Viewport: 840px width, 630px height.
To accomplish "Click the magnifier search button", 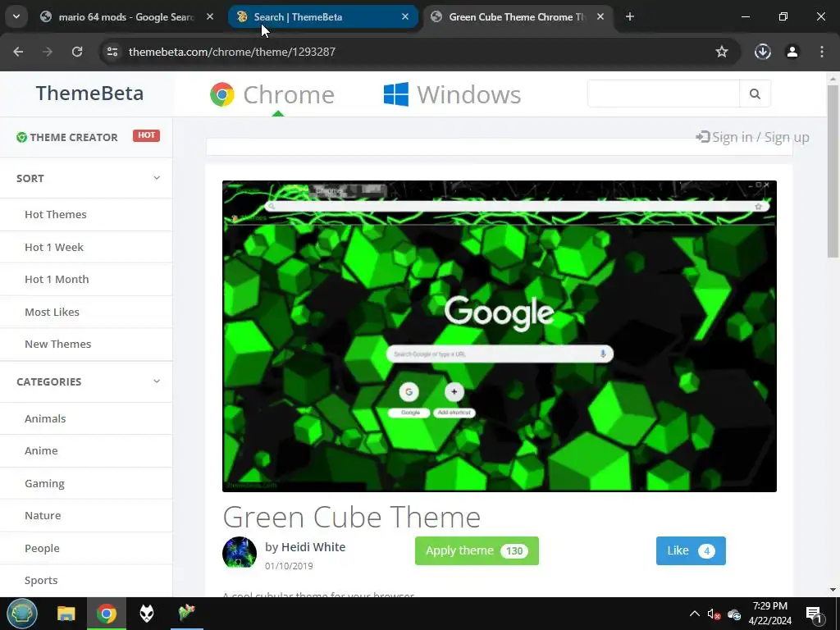I will tap(755, 94).
